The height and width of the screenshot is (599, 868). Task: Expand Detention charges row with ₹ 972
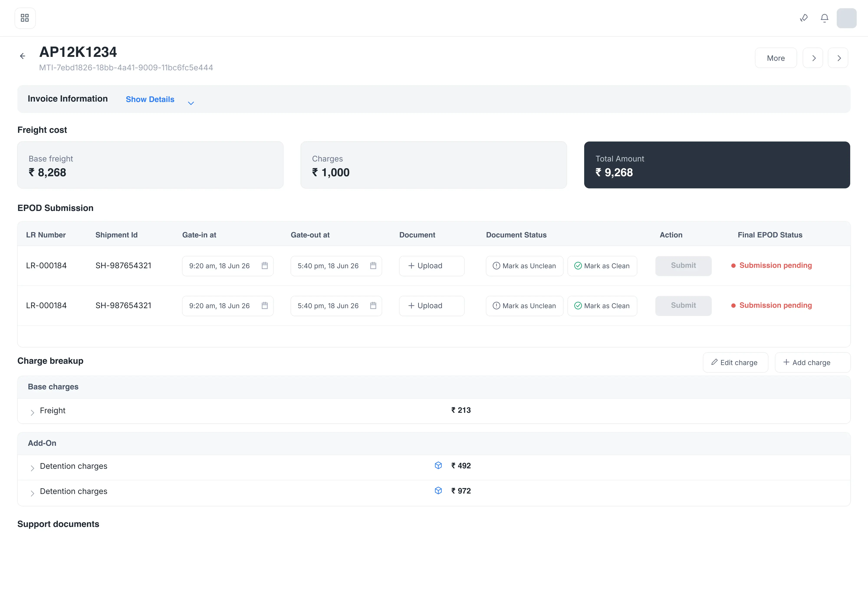(32, 493)
